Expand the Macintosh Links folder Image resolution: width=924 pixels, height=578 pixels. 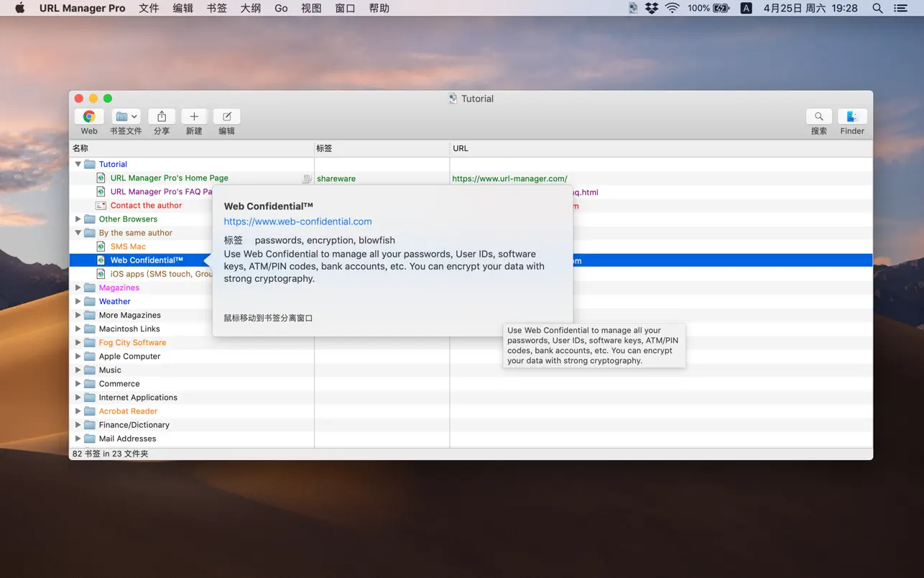pyautogui.click(x=78, y=329)
